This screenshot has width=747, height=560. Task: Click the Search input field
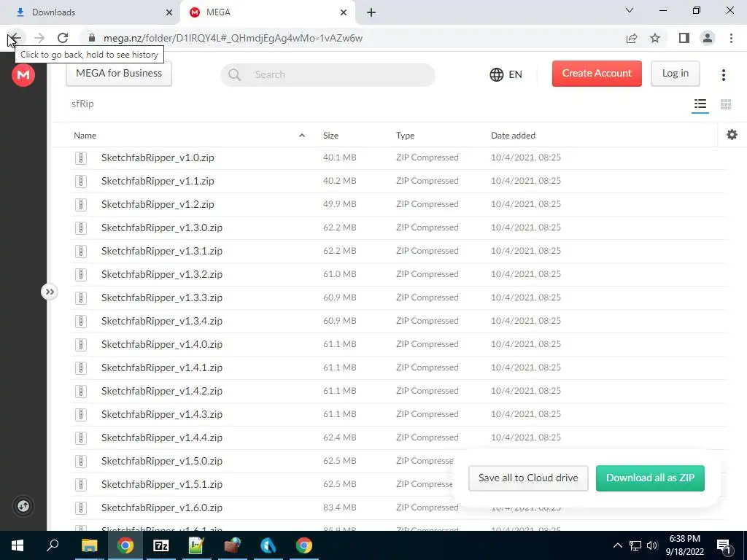[328, 75]
